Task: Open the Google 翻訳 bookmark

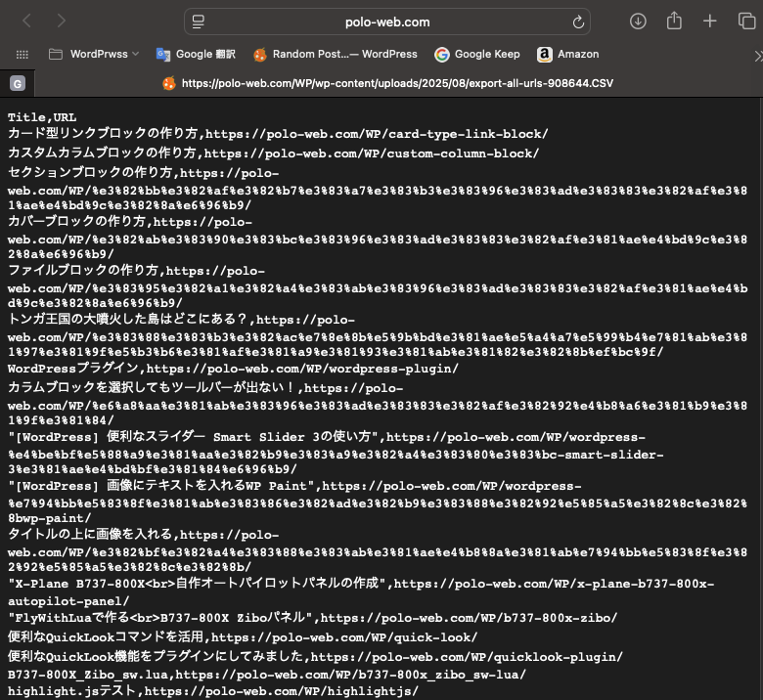Action: pos(196,55)
